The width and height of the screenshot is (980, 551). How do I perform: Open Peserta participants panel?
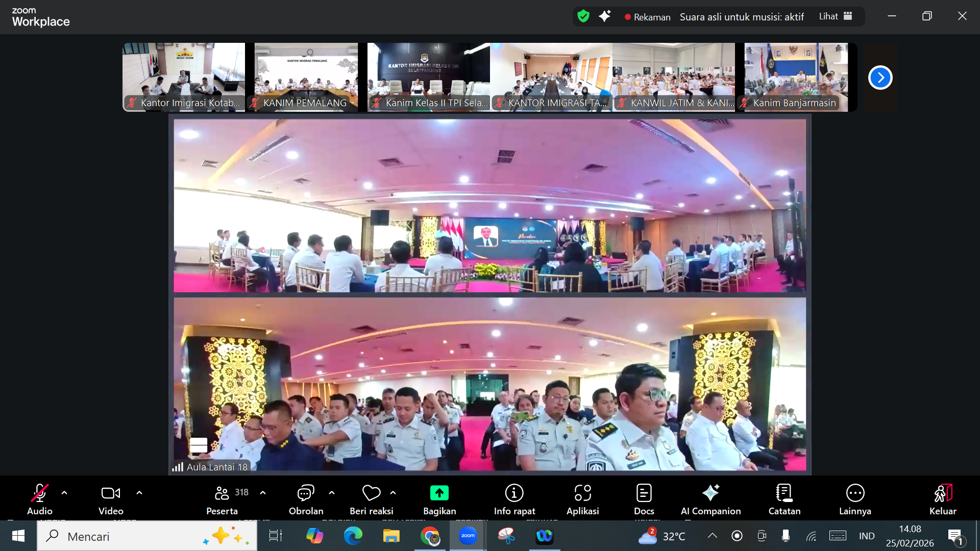tap(222, 499)
